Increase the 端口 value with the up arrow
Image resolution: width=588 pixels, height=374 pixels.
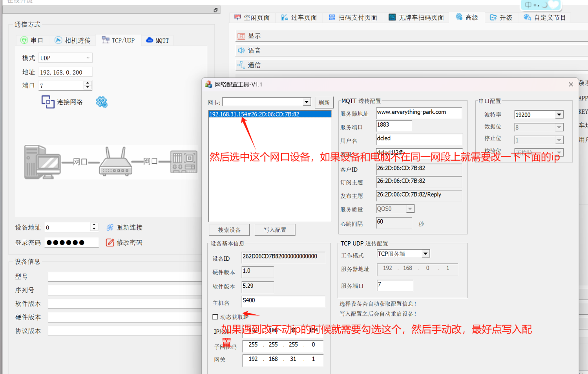pyautogui.click(x=88, y=83)
